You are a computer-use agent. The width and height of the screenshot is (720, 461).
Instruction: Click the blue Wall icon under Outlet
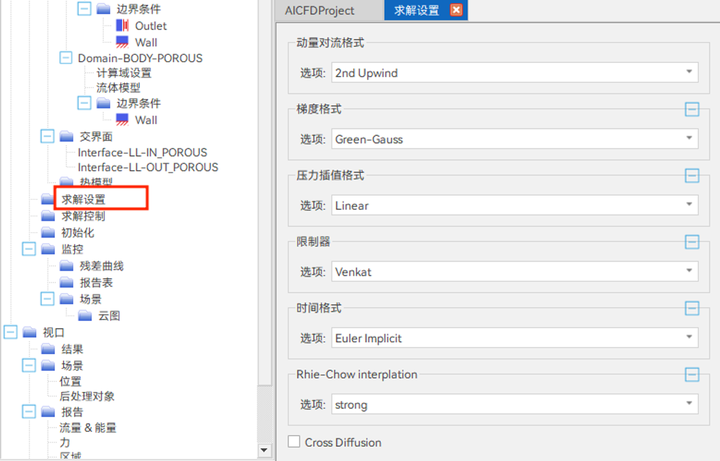pos(122,42)
